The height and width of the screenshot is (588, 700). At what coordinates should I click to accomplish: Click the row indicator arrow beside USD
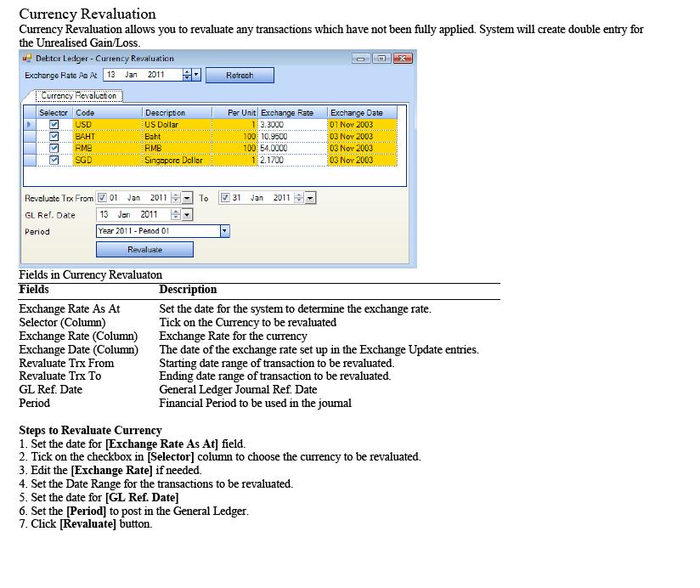[29, 125]
